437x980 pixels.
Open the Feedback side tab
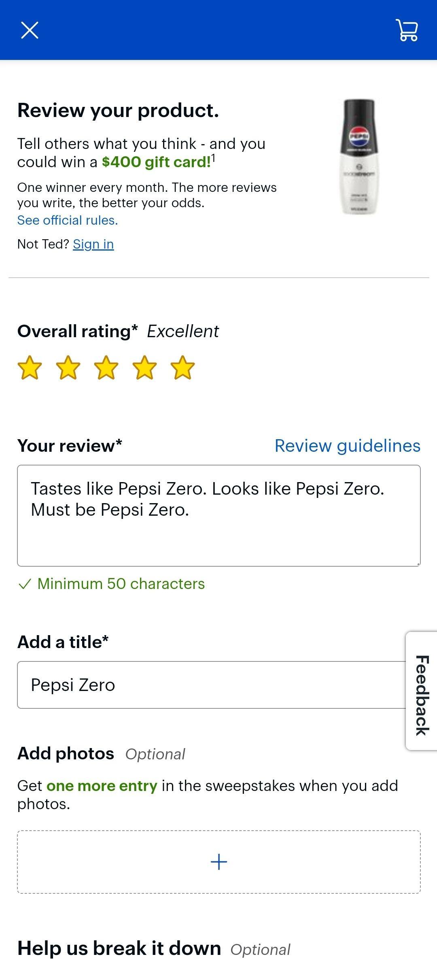click(x=422, y=691)
